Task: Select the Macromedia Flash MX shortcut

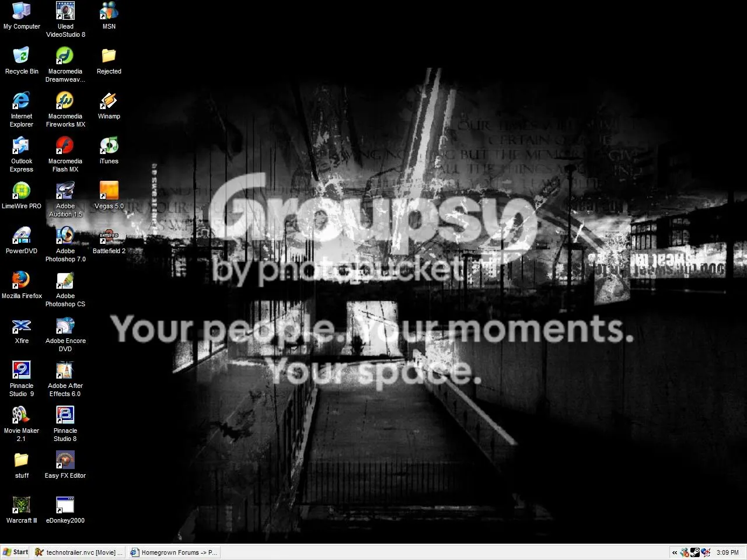Action: [65, 155]
